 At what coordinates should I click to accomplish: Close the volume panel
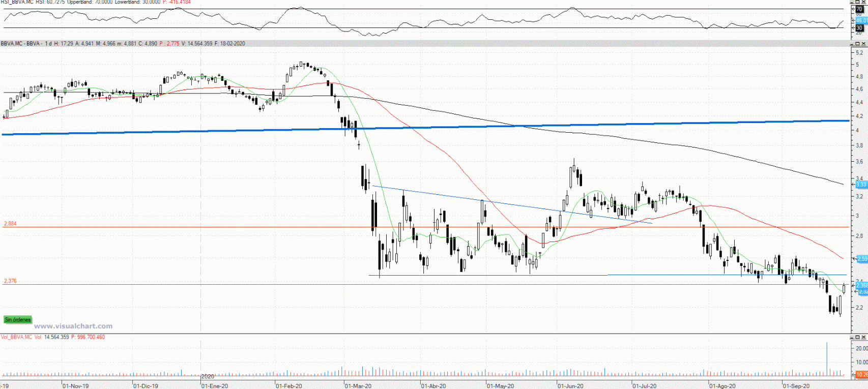click(863, 337)
